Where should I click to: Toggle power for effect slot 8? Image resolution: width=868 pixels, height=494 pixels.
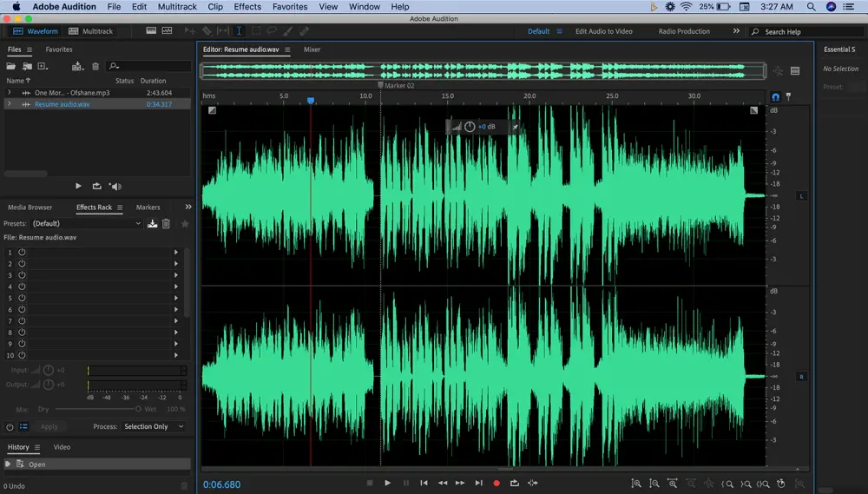point(22,333)
